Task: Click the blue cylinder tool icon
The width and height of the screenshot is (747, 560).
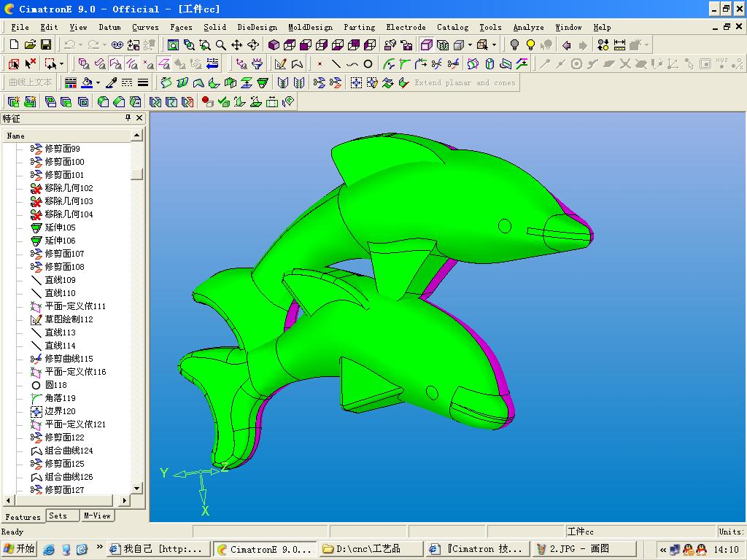Action: [489, 63]
